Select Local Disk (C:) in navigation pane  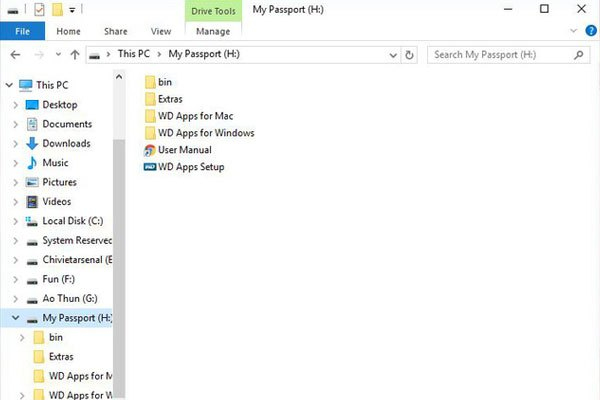73,221
